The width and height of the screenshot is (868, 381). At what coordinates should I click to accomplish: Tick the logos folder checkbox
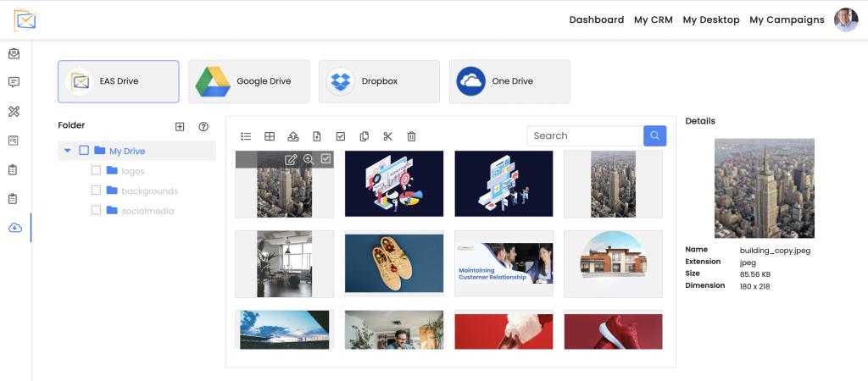(x=96, y=170)
